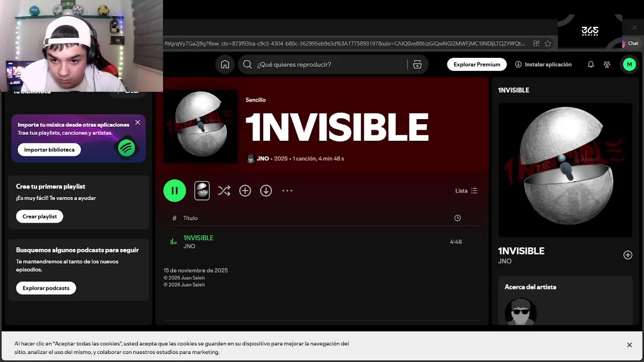Bookmark page with browser star icon
Screen dimensions: 644x362
(547, 43)
